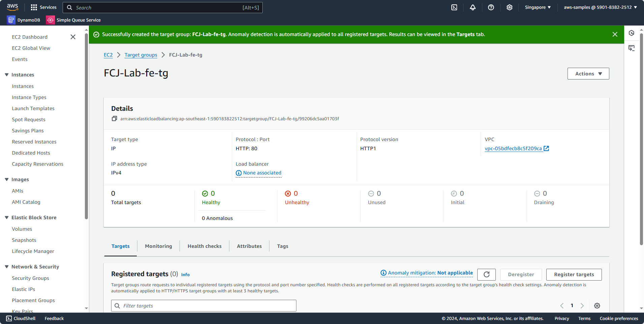Follow the EC2 breadcrumb link
The width and height of the screenshot is (644, 324).
108,55
